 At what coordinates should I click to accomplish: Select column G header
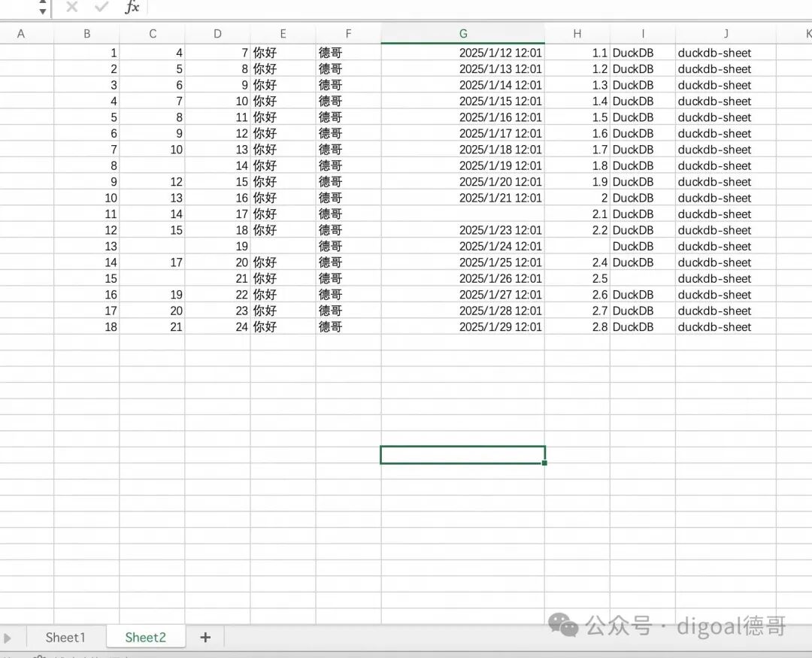pos(463,34)
